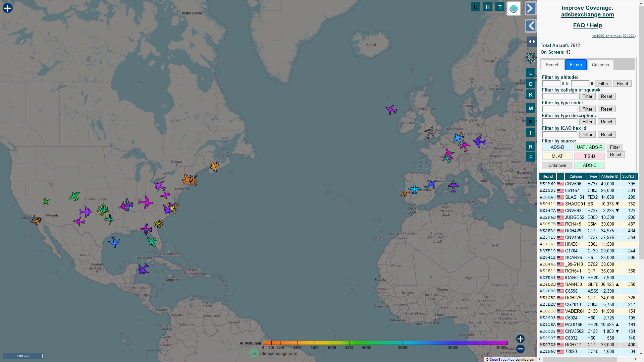The width and height of the screenshot is (644, 362).
Task: Click the magenta aircraft west of United Kingdom
Action: tap(391, 109)
